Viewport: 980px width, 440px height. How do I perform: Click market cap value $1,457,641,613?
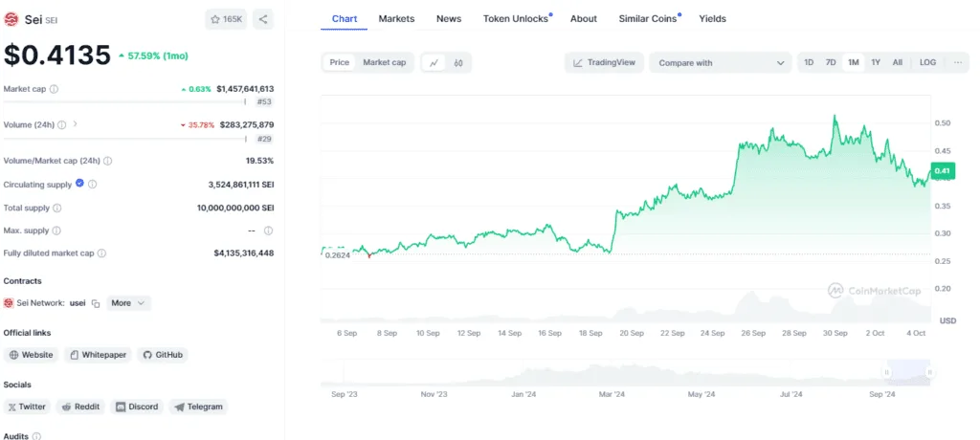[x=245, y=89]
